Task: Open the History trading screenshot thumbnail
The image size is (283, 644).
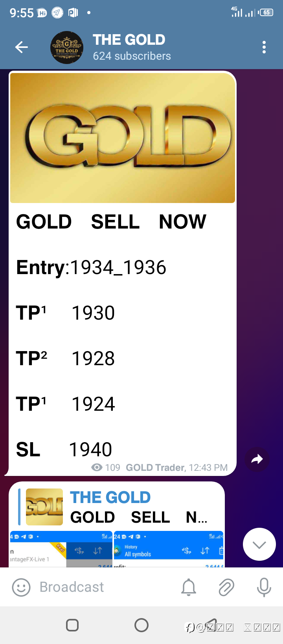Action: tap(168, 549)
